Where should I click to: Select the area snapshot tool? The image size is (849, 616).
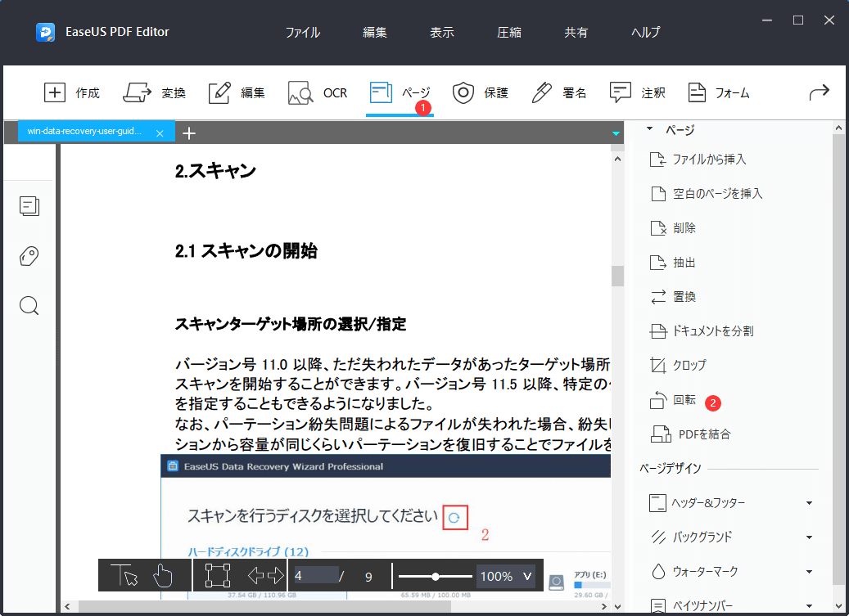point(216,575)
